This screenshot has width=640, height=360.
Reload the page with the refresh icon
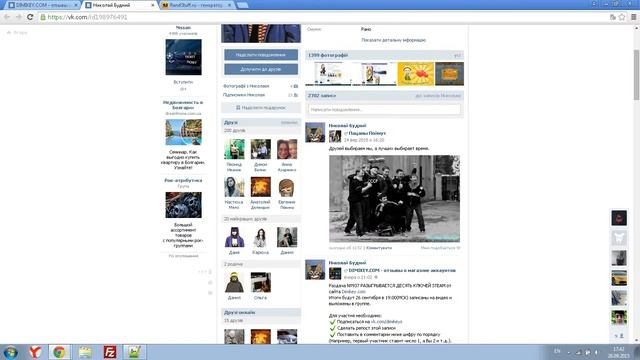[30, 17]
